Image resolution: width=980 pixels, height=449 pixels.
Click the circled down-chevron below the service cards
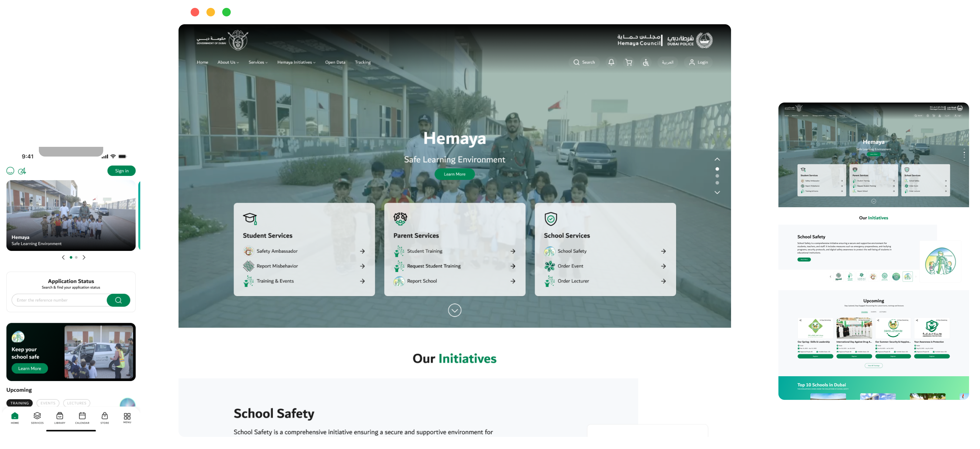pyautogui.click(x=454, y=310)
